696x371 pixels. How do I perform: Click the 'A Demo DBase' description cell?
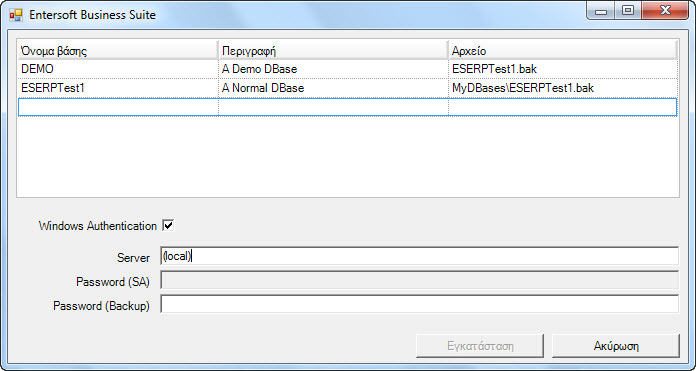point(333,69)
